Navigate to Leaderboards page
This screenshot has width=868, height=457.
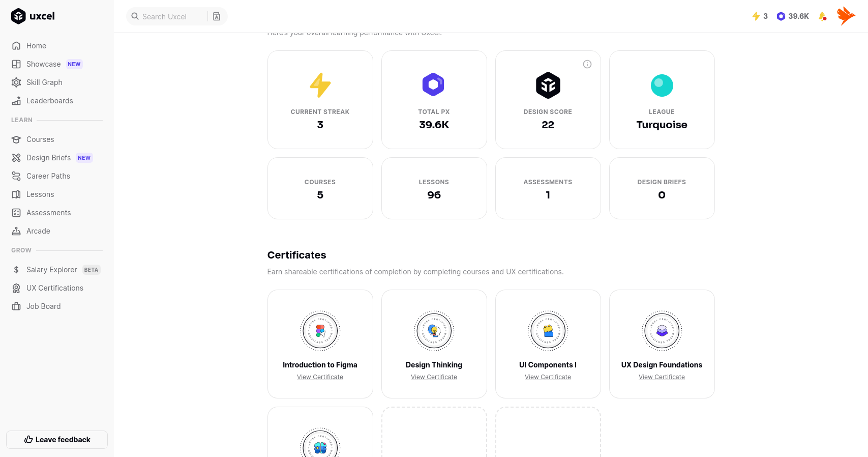49,101
